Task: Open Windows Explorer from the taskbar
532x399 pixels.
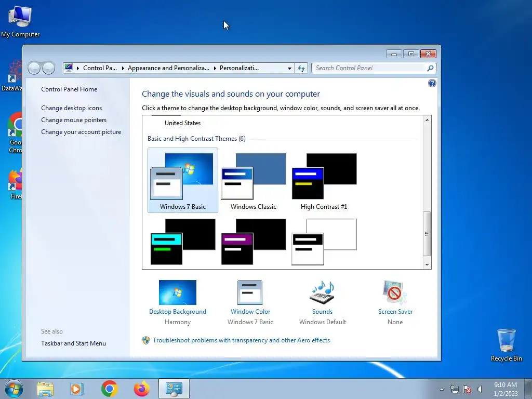Action: pos(46,389)
